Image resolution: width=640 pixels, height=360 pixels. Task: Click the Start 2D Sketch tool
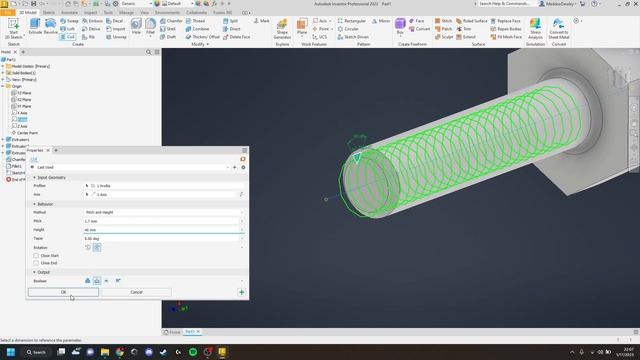13,29
